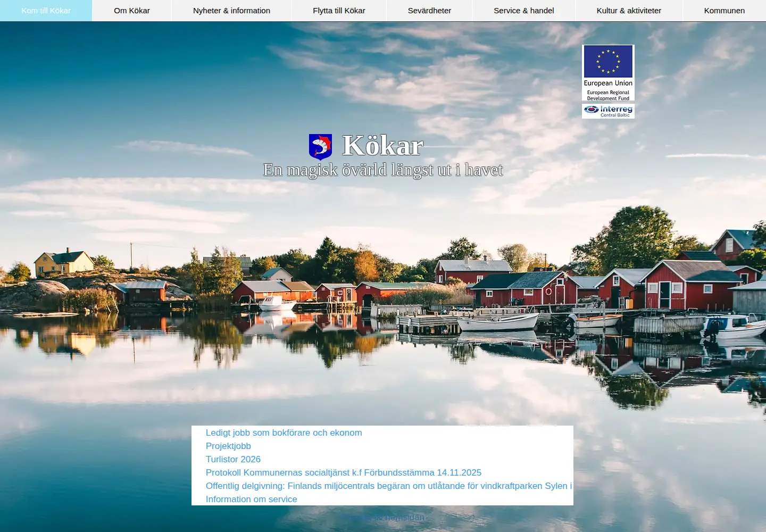Open the Om Kökar menu item

click(x=132, y=11)
